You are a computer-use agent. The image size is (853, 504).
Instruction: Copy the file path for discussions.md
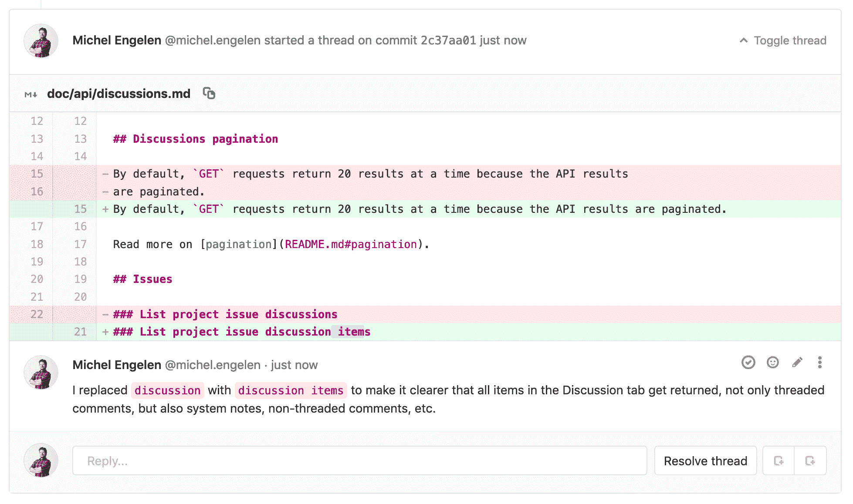(x=209, y=94)
